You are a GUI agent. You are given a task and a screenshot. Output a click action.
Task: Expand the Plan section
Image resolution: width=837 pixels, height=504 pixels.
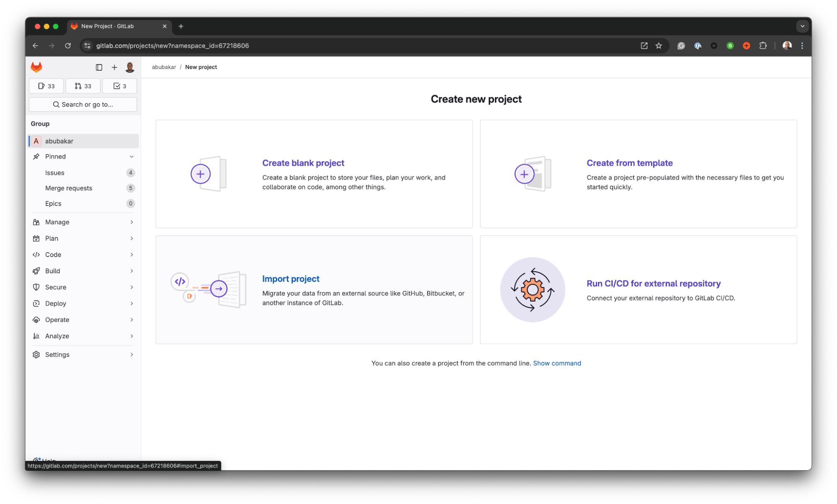click(x=83, y=238)
